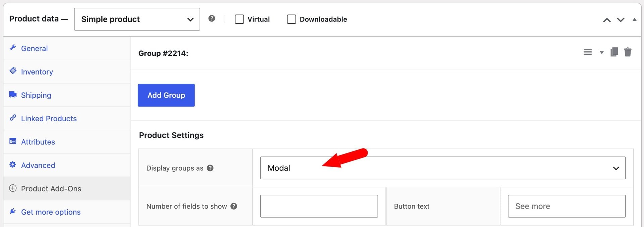Click the Inventory tag icon
The height and width of the screenshot is (227, 644).
(x=13, y=71)
